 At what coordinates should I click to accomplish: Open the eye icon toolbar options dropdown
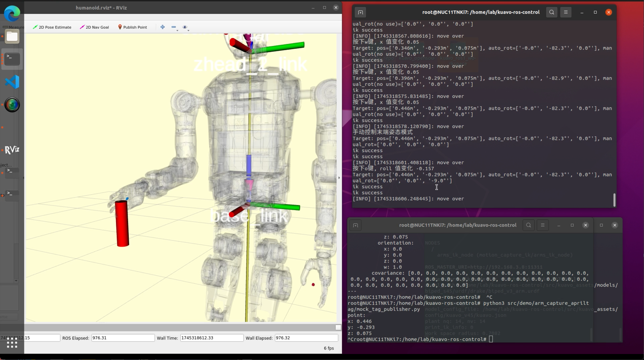click(185, 27)
